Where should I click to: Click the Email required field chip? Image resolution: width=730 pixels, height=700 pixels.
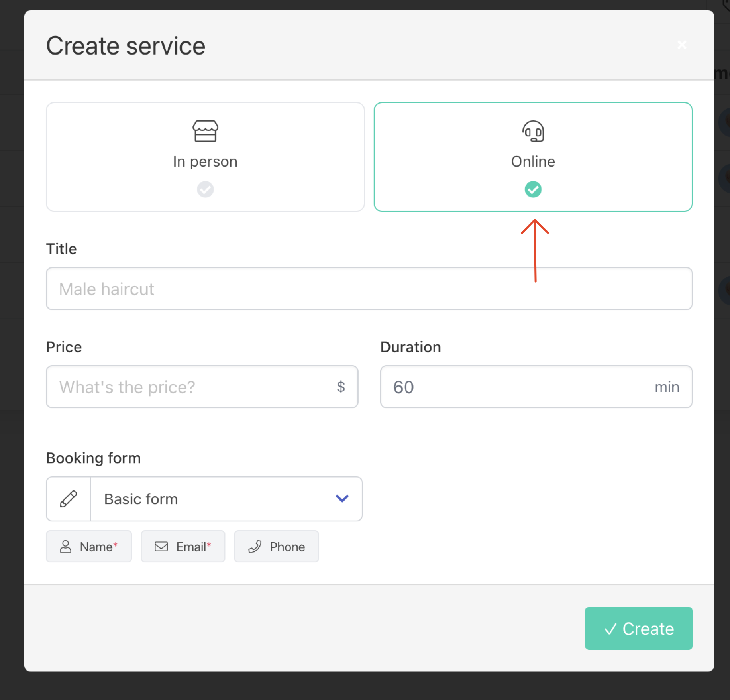point(183,547)
